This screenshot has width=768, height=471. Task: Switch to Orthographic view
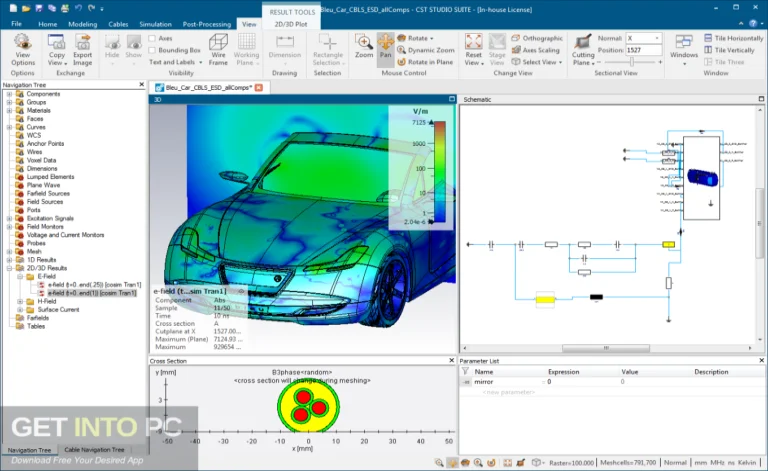[x=537, y=38]
